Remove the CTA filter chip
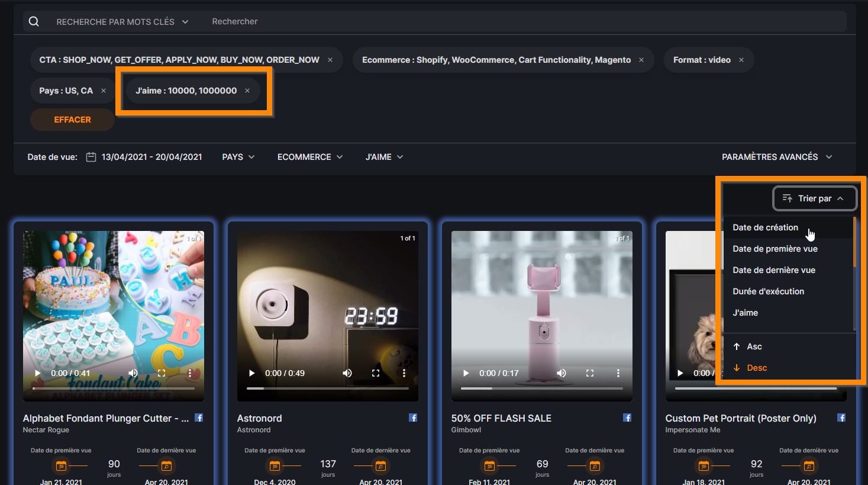Viewport: 868px width, 485px height. point(330,60)
